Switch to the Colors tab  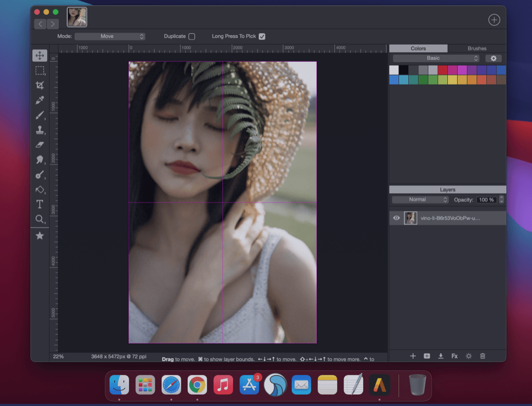point(418,48)
